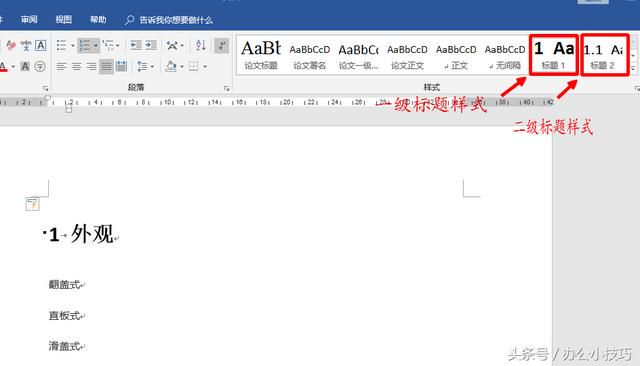Expand the multilevel list dropdown arrow
Viewport: 640px width, 366px height.
tap(118, 45)
